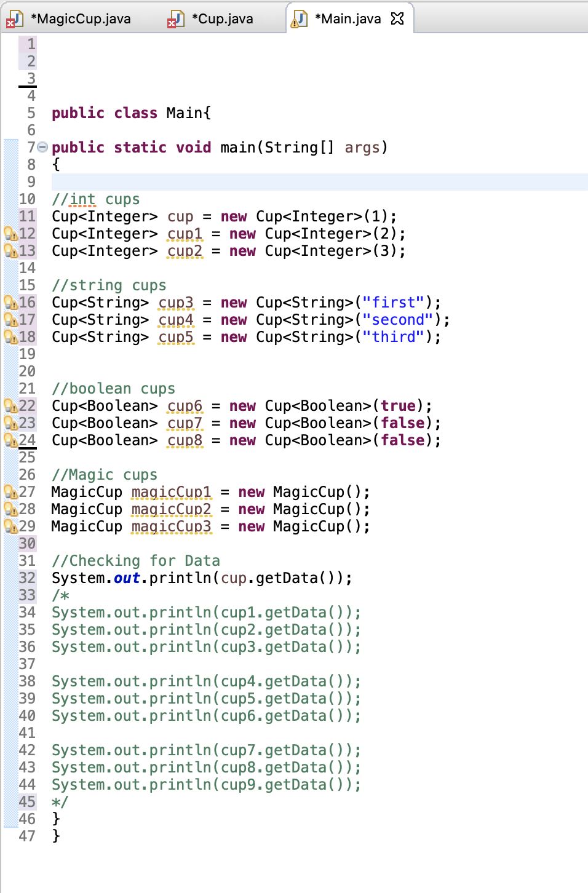Click the warning icon beside line 27
Screen dimensions: 588x893
point(11,492)
